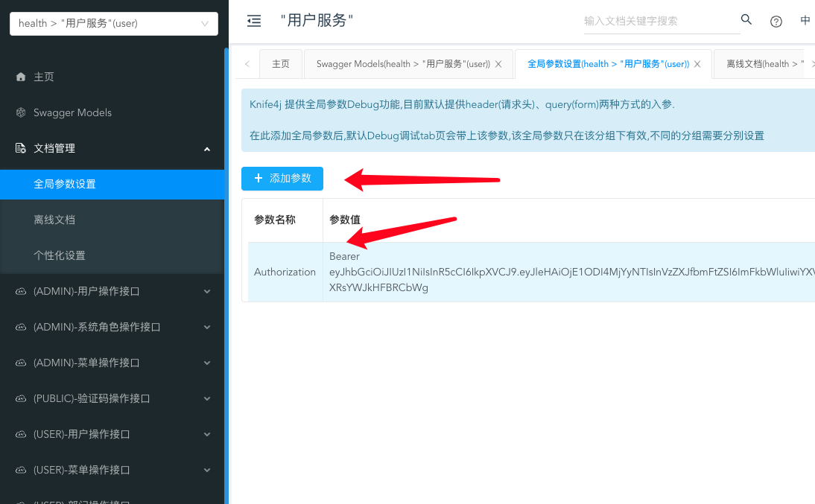Image resolution: width=815 pixels, height=504 pixels.
Task: Toggle the sidebar collapse menu icon
Action: pyautogui.click(x=253, y=22)
